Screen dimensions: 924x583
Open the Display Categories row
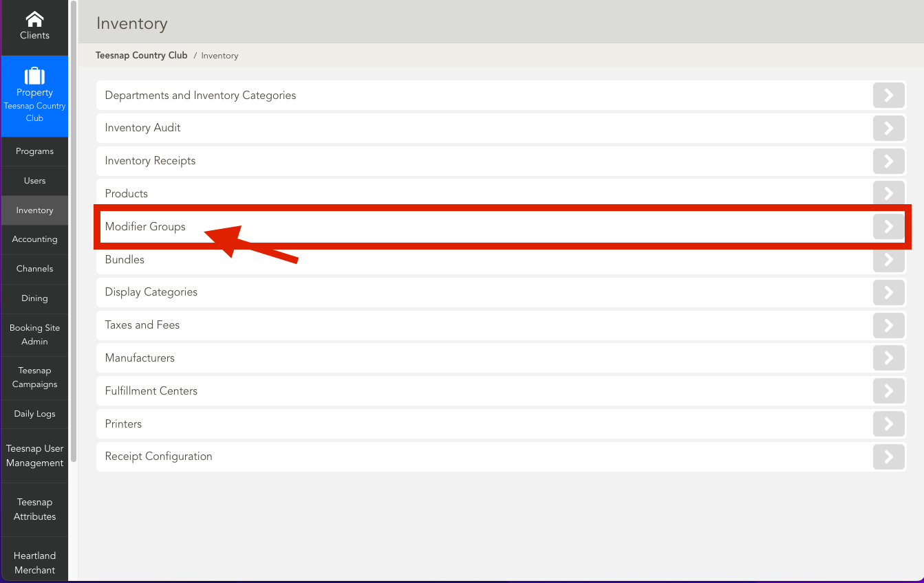point(501,292)
